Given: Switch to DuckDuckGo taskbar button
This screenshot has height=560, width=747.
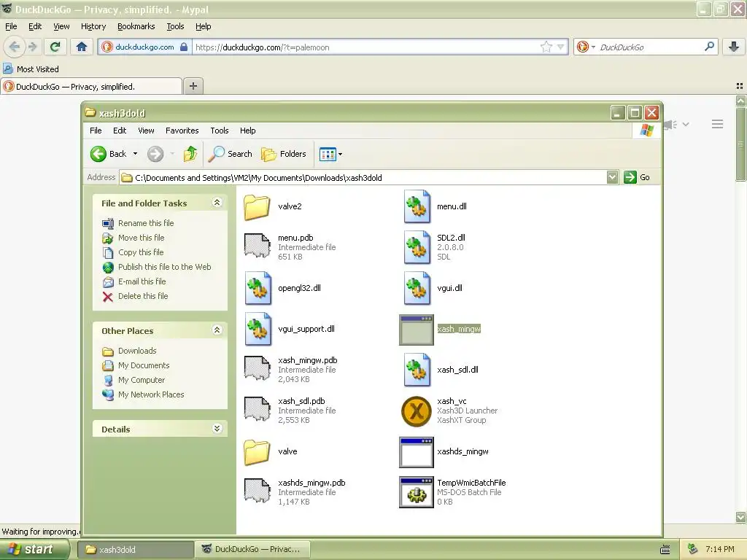Looking at the screenshot, I should [252, 550].
